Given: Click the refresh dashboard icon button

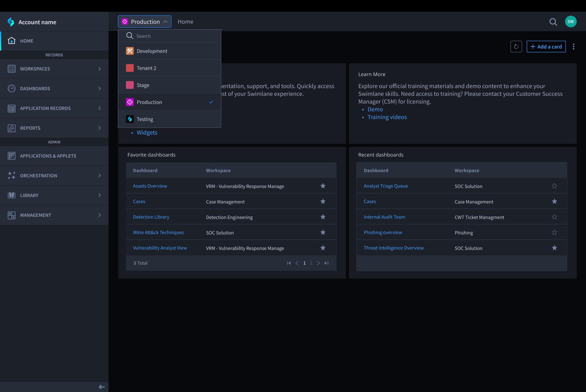Looking at the screenshot, I should click(516, 47).
